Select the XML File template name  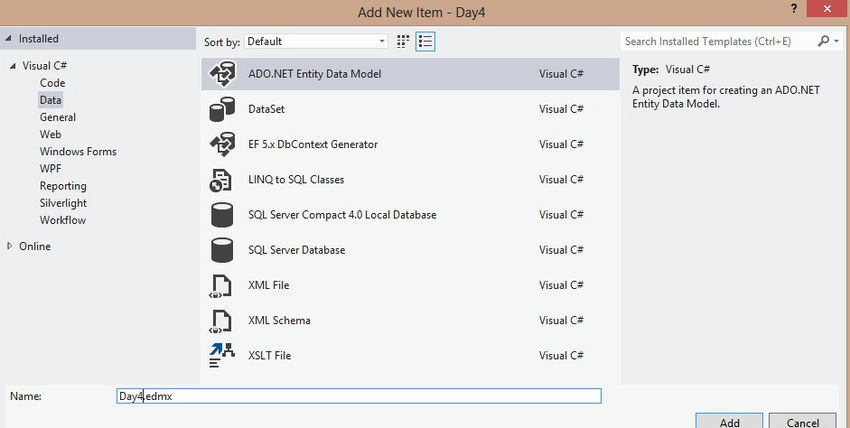coord(268,285)
